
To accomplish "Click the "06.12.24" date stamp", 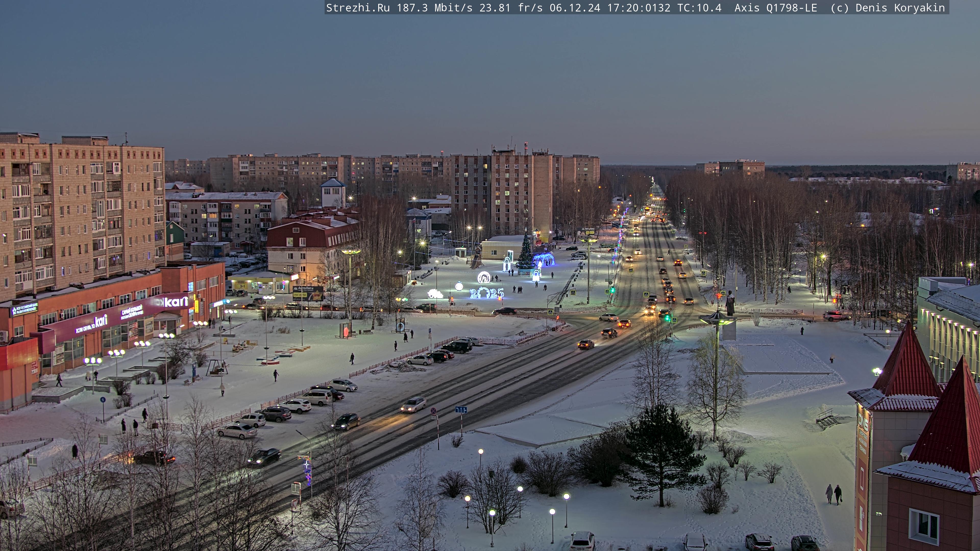I will [x=575, y=8].
